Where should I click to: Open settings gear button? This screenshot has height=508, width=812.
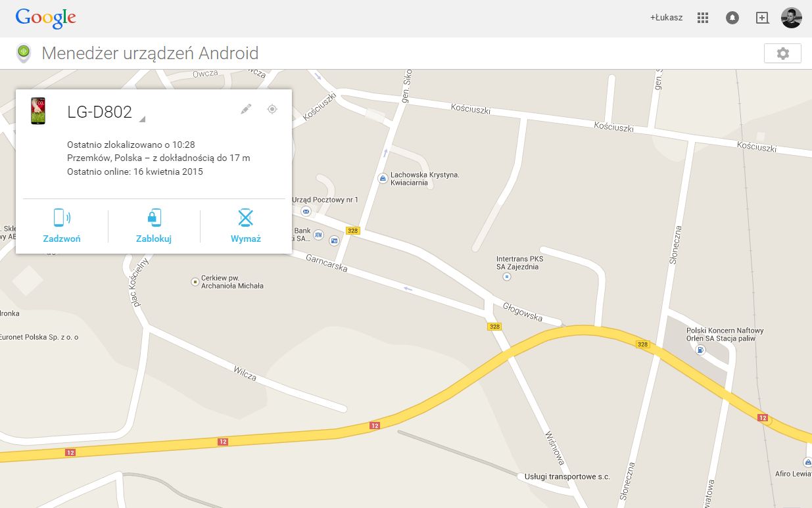pos(782,53)
